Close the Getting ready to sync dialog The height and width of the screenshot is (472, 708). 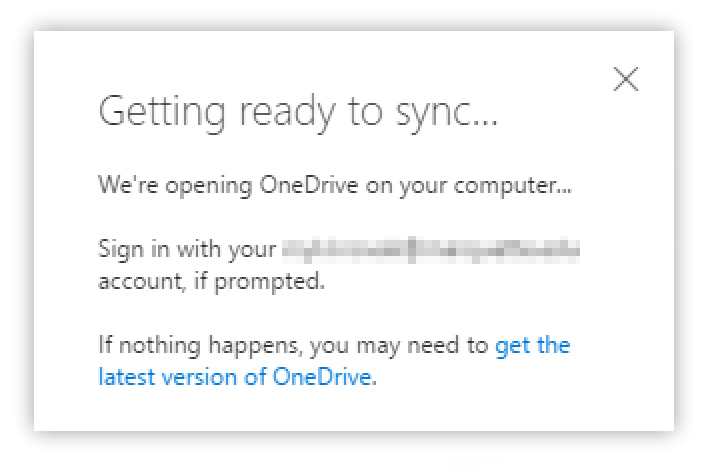point(626,80)
